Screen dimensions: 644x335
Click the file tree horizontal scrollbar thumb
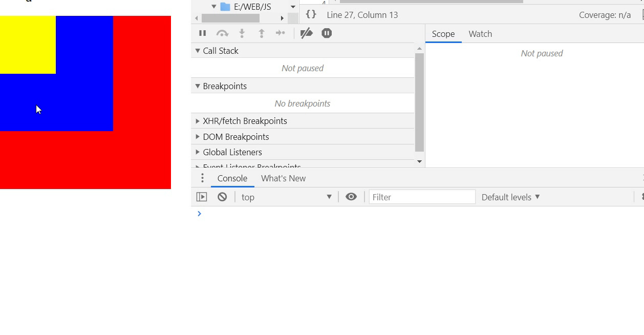point(230,18)
